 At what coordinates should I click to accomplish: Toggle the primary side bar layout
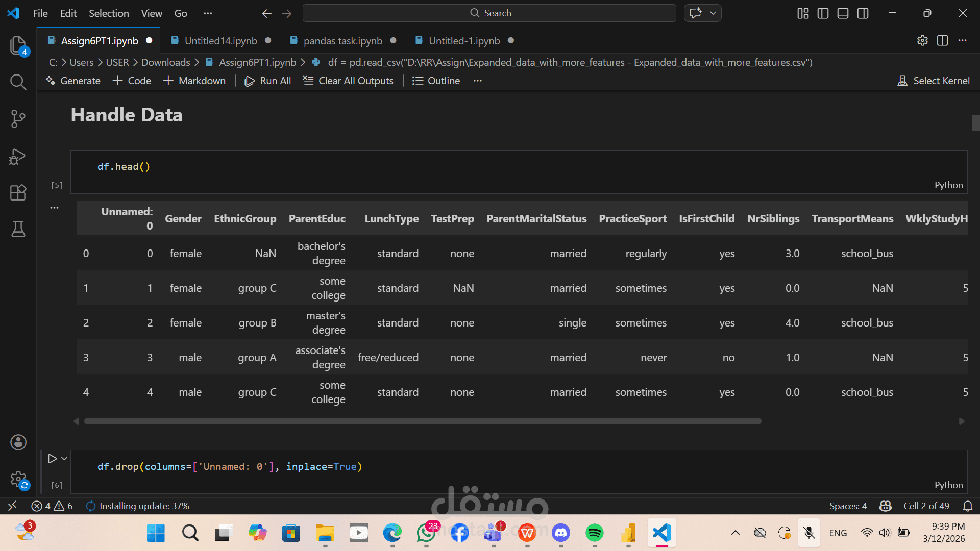pyautogui.click(x=823, y=13)
